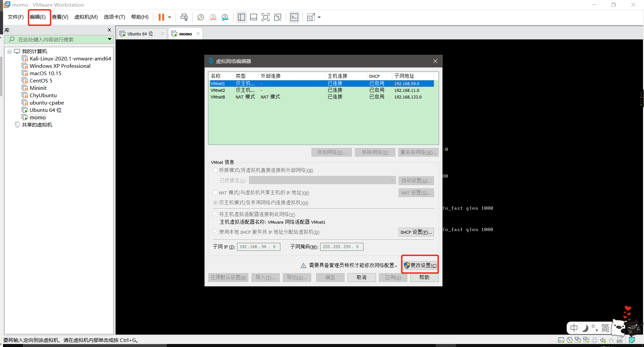Screen dimensions: 644x347
Task: Open the 编辑(E) menu
Action: [x=38, y=17]
